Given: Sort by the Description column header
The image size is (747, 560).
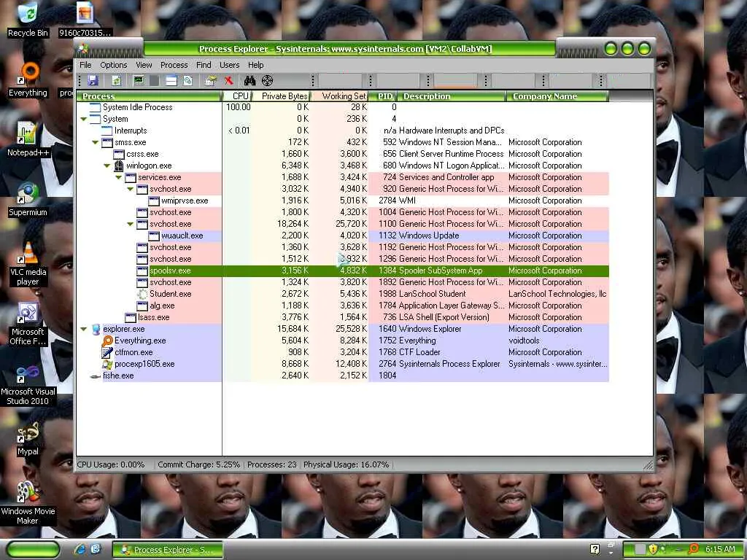Looking at the screenshot, I should [x=452, y=96].
